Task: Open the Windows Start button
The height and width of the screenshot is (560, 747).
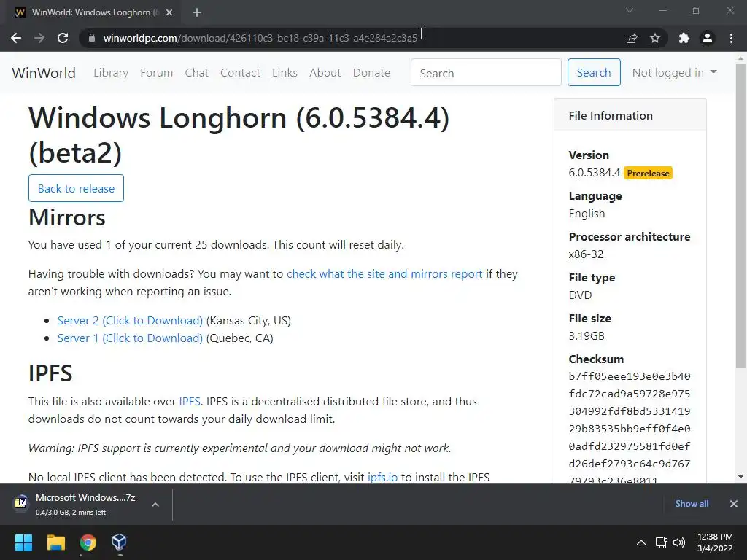Action: 23,542
